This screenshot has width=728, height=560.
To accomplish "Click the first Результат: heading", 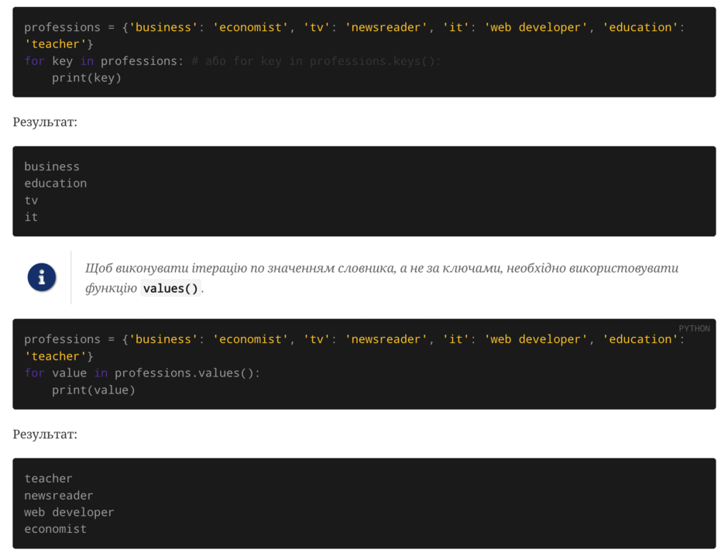I will (x=45, y=122).
